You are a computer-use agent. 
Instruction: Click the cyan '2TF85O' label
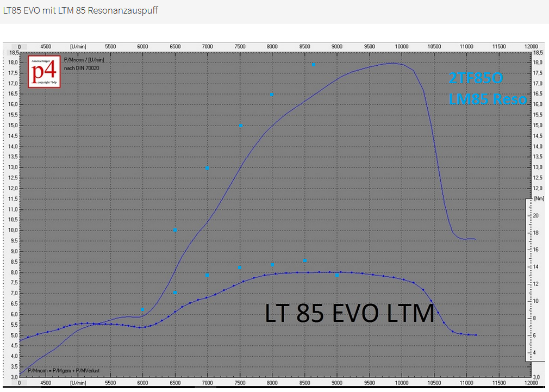coord(476,78)
